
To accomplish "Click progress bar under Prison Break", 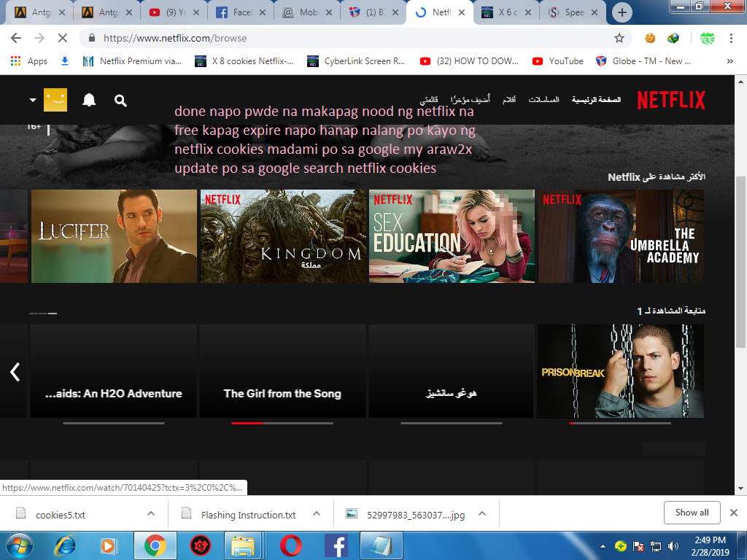I will pyautogui.click(x=620, y=423).
